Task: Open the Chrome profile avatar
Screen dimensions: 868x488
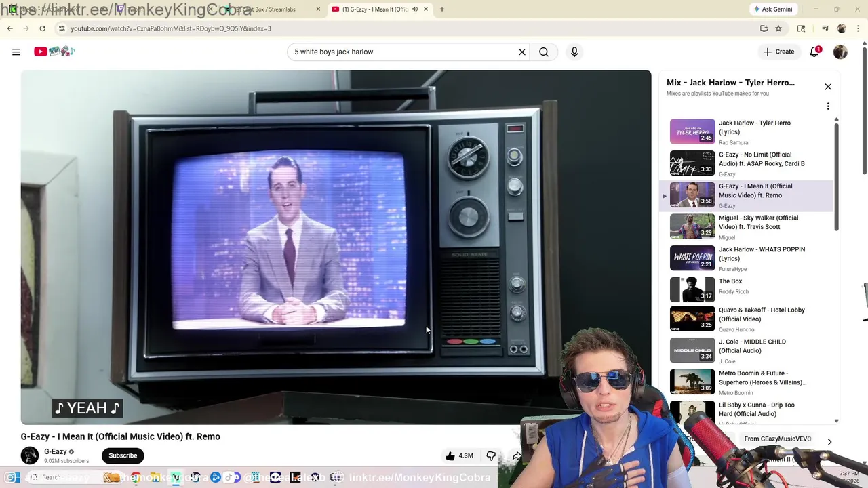Action: tap(842, 28)
